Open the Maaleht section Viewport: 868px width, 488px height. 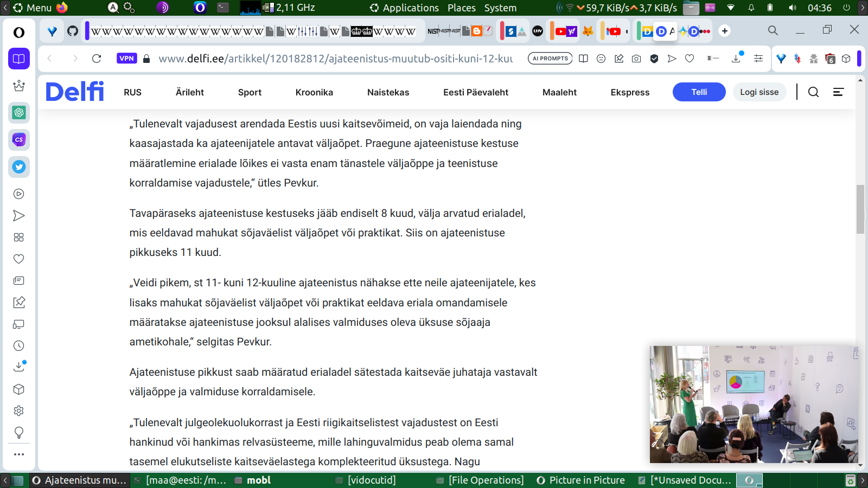point(559,92)
